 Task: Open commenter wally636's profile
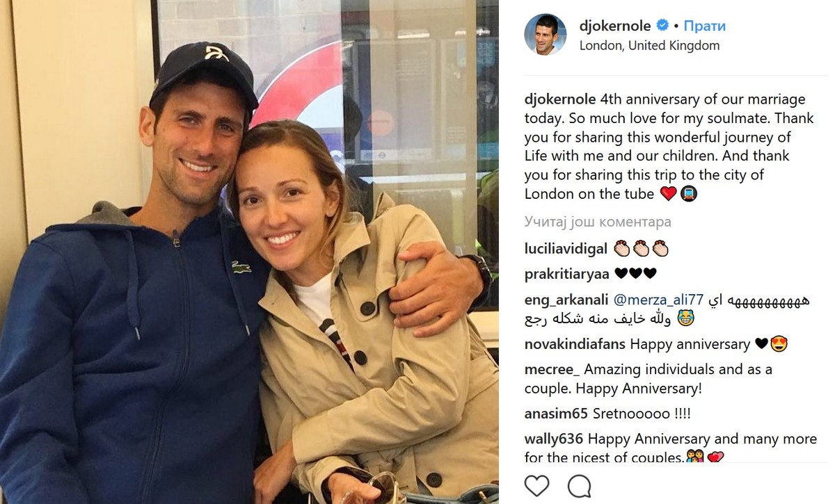click(554, 439)
